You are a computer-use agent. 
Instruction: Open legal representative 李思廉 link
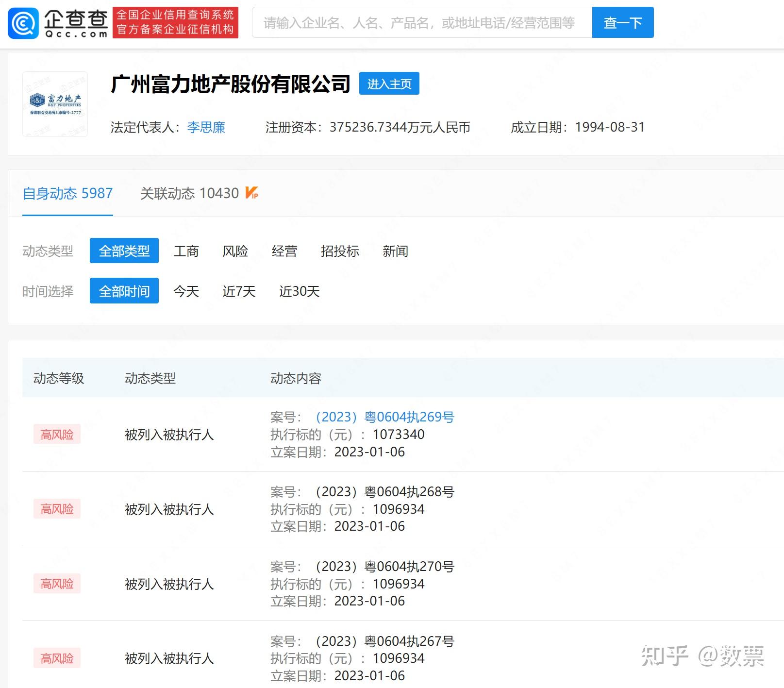point(206,127)
